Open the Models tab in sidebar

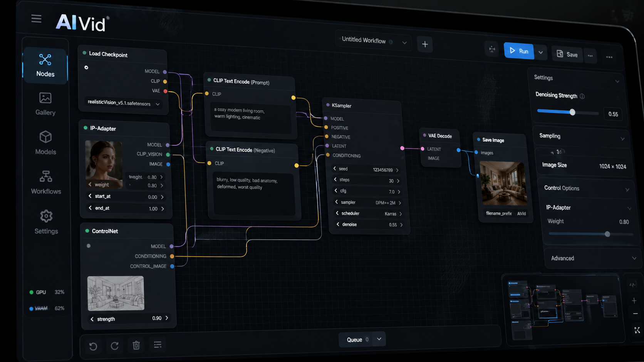pyautogui.click(x=45, y=143)
